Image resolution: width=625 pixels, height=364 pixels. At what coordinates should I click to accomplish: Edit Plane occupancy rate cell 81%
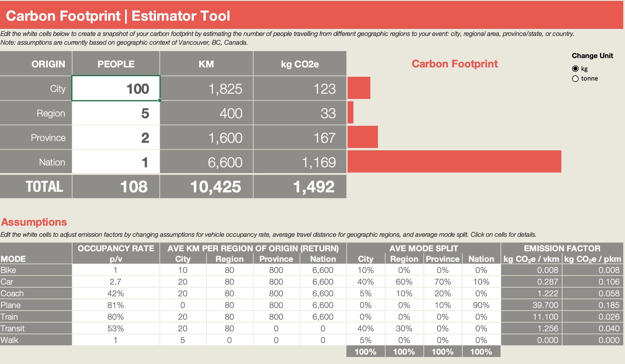click(x=116, y=305)
